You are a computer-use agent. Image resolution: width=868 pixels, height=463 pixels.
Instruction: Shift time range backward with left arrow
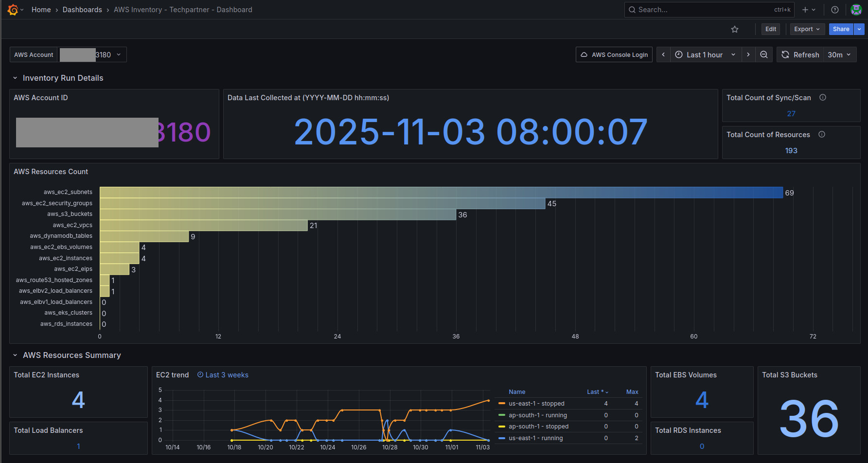[663, 55]
